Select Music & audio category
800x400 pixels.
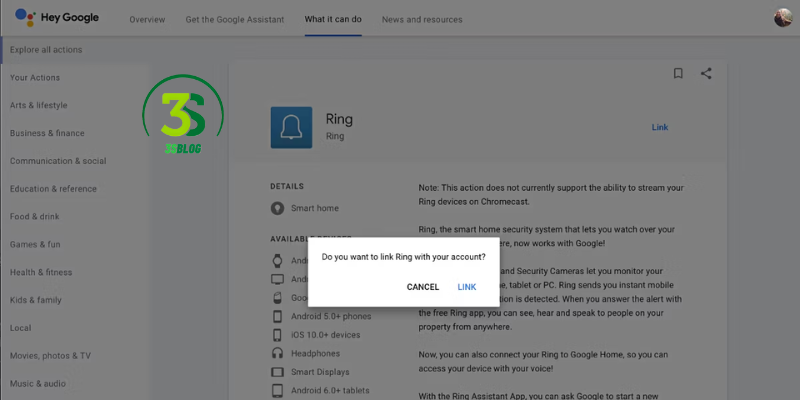(x=38, y=383)
